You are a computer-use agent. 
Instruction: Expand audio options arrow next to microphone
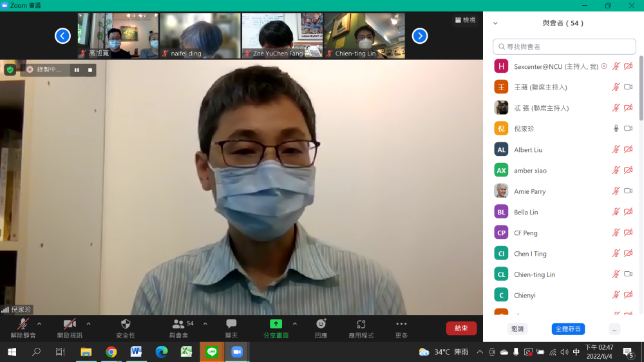[39, 323]
